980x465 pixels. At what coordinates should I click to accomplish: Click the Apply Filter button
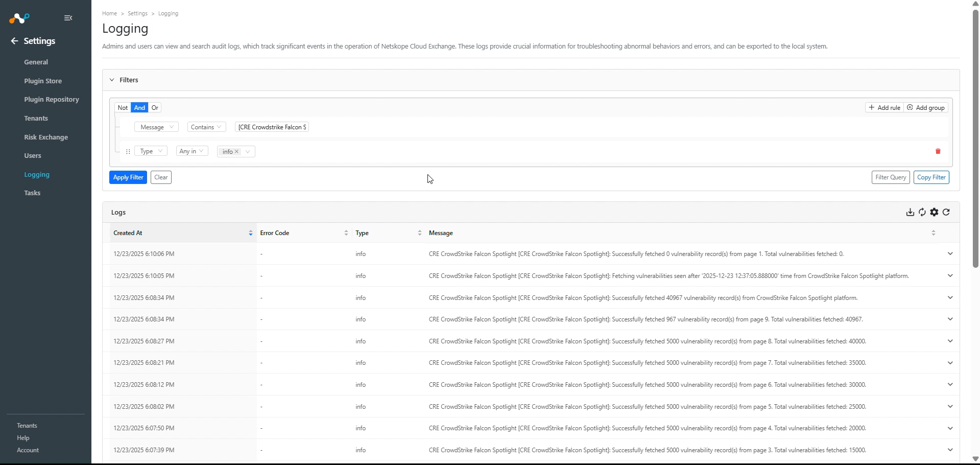click(128, 177)
